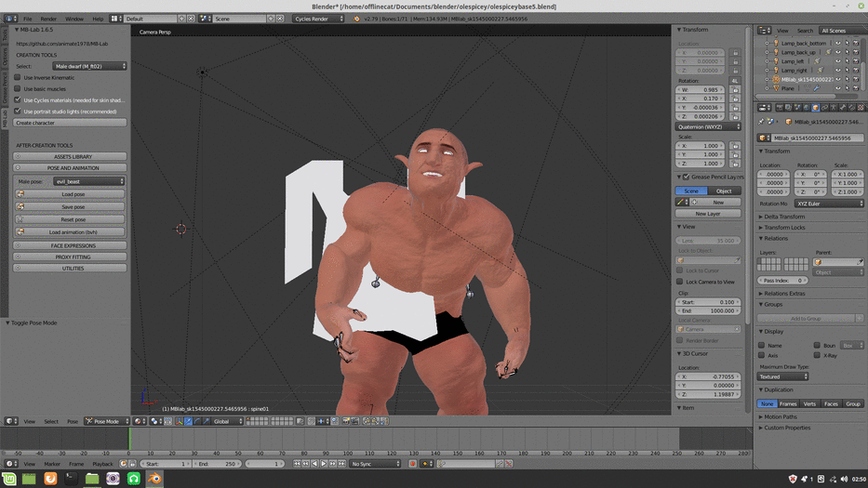
Task: Click the Create character button
Action: coord(70,123)
